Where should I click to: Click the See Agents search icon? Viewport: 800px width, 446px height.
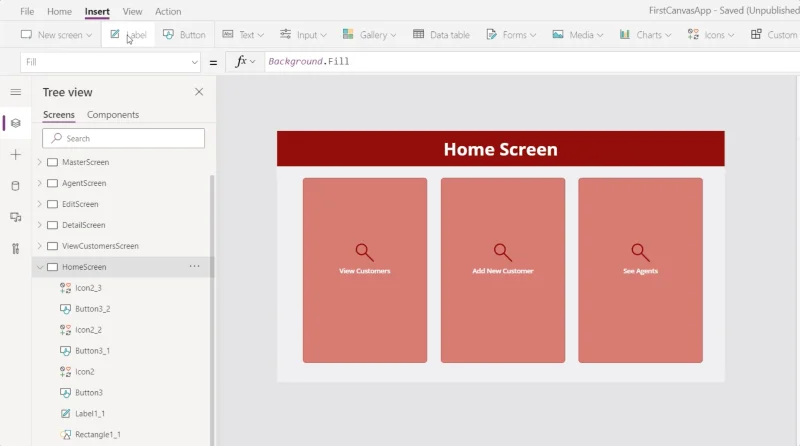pyautogui.click(x=640, y=252)
